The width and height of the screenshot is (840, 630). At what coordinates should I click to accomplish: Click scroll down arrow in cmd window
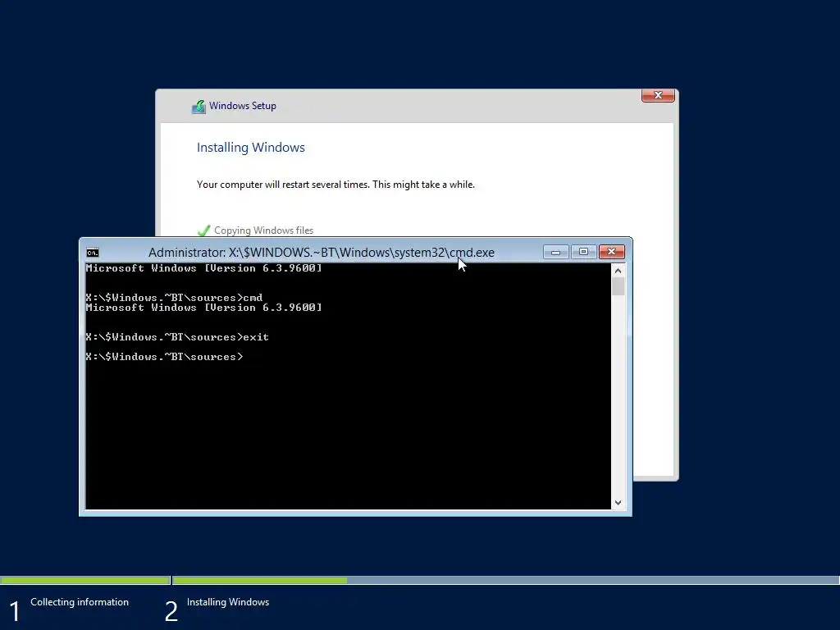619,503
